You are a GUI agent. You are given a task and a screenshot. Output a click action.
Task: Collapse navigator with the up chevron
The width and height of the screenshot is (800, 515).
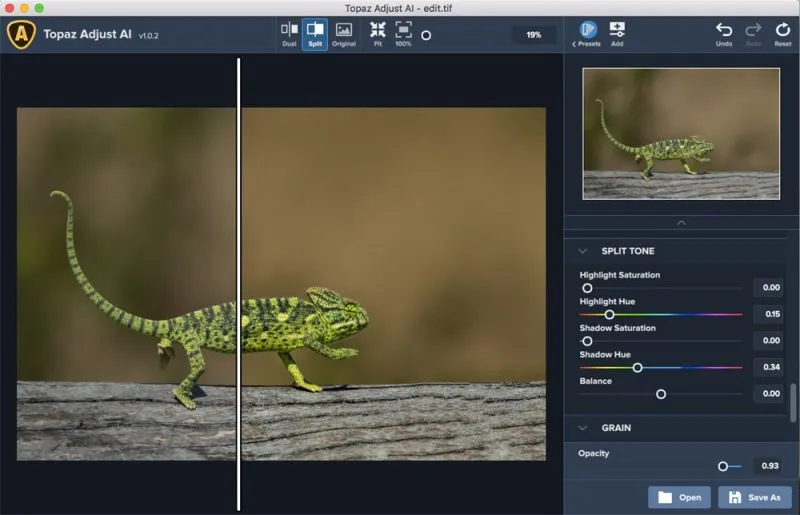click(681, 223)
